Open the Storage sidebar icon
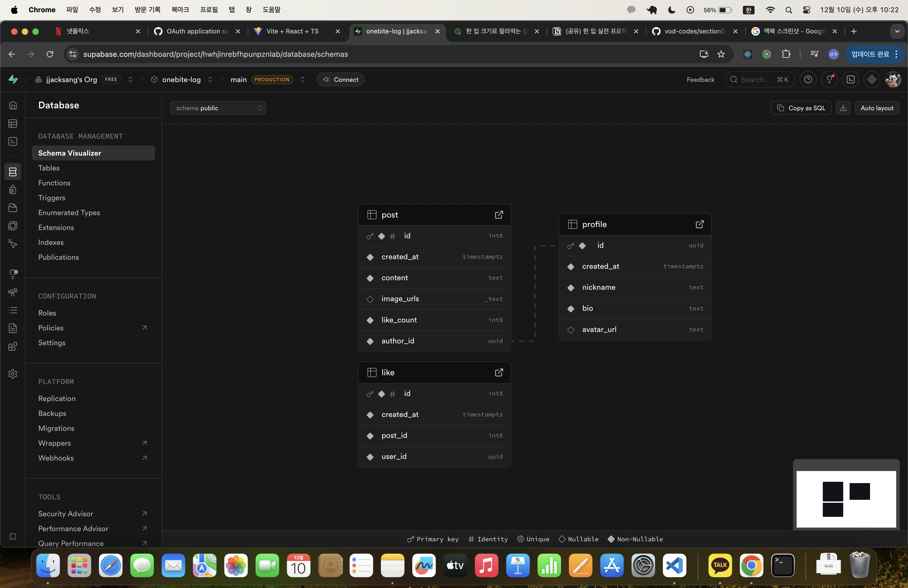The image size is (908, 588). tap(12, 208)
